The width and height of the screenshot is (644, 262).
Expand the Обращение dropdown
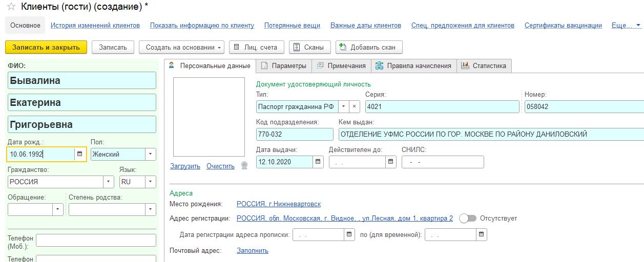[x=58, y=209]
